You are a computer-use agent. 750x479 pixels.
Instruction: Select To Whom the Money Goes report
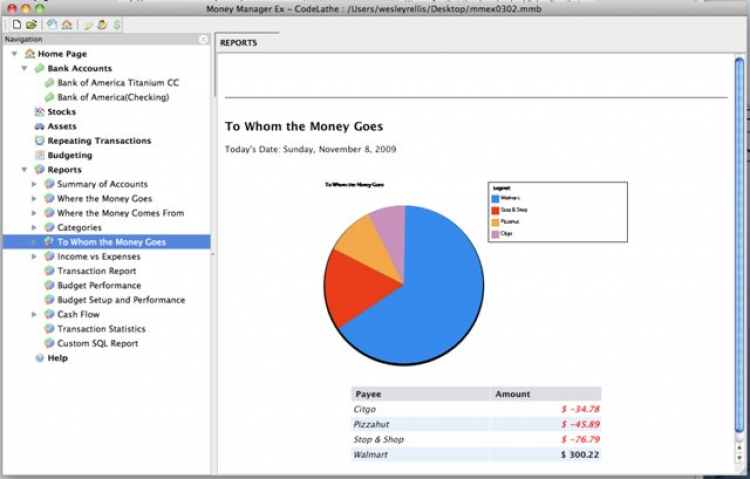(x=111, y=242)
